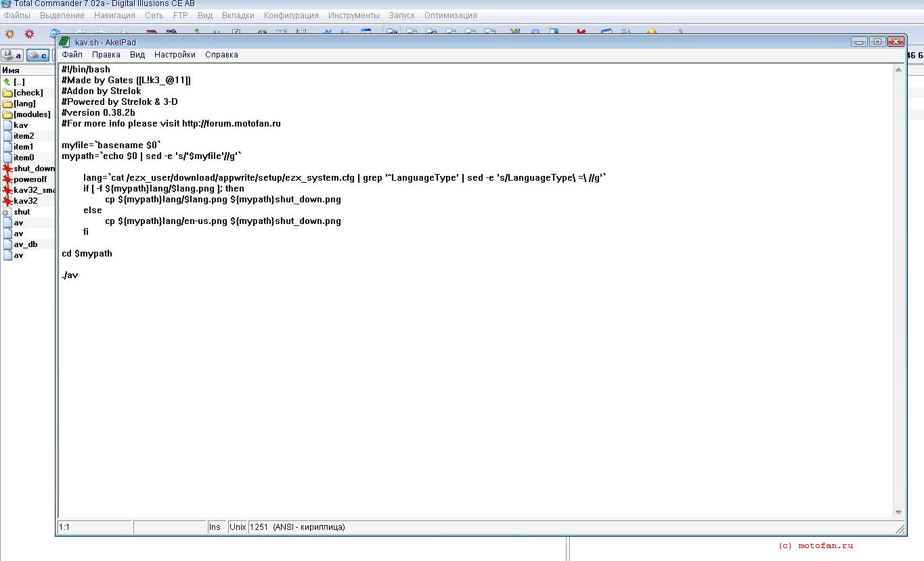Open Выделение menu in Total Commander
The height and width of the screenshot is (561, 924).
pyautogui.click(x=62, y=15)
